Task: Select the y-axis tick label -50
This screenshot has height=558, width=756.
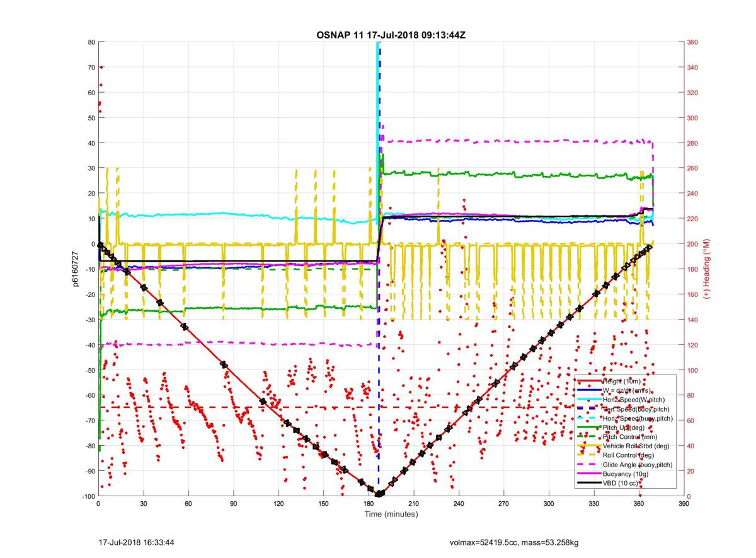Action: point(89,370)
